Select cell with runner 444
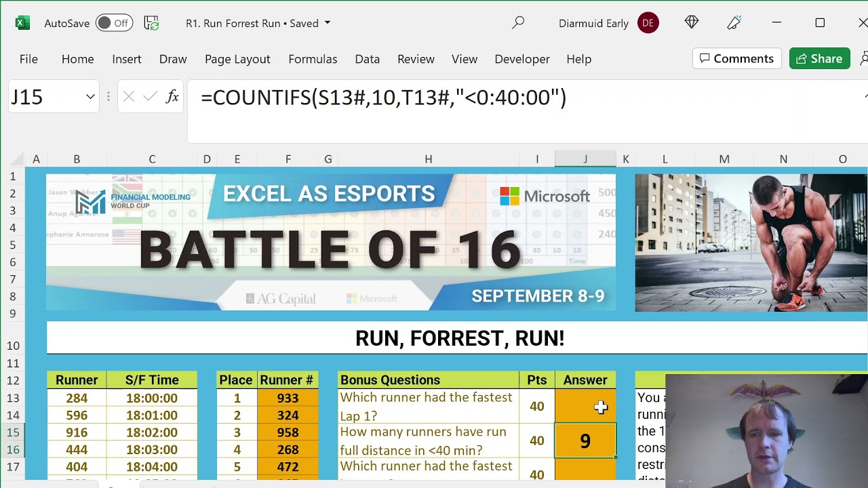 point(77,449)
